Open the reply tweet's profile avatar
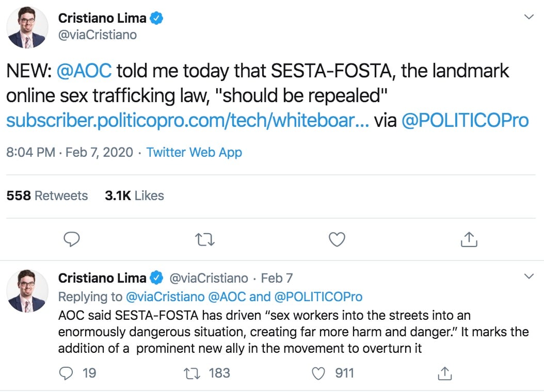The width and height of the screenshot is (544, 392). (27, 290)
